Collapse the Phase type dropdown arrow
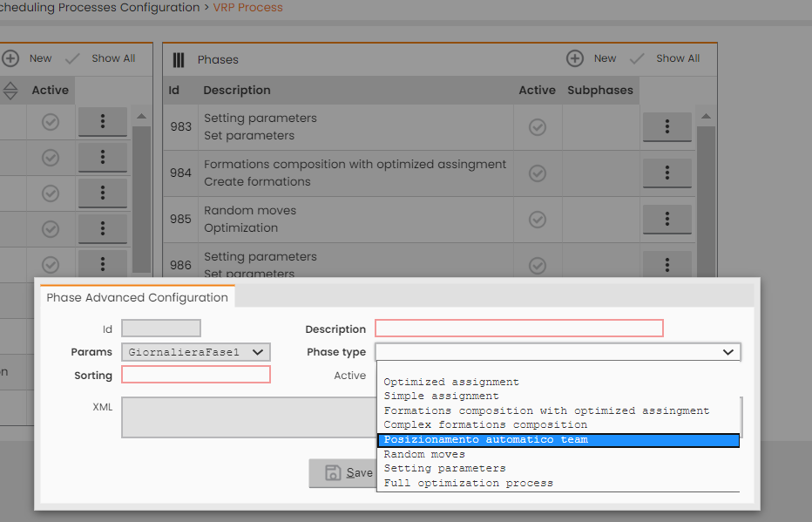The height and width of the screenshot is (522, 812). 728,352
